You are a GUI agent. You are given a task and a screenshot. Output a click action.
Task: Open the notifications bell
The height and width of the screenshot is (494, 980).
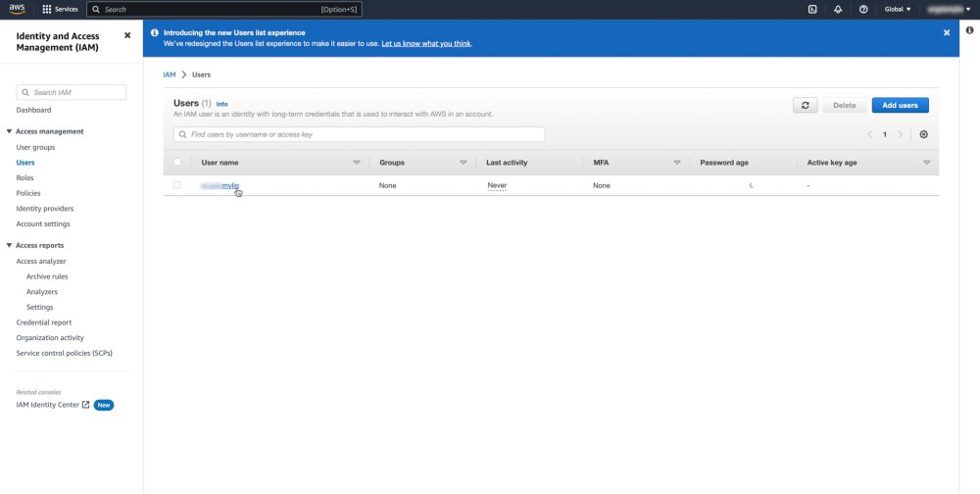838,10
